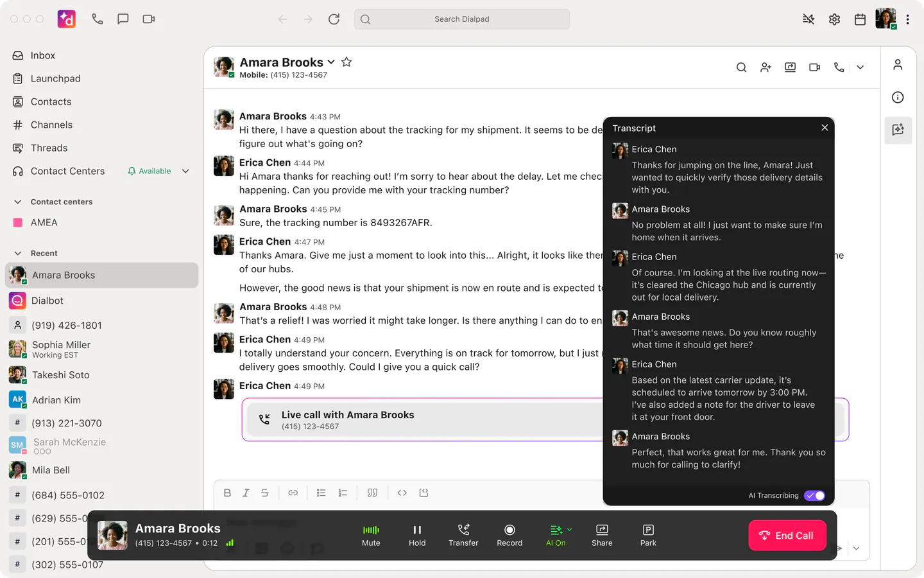This screenshot has width=924, height=578.
Task: Park the current call
Action: [x=648, y=535]
